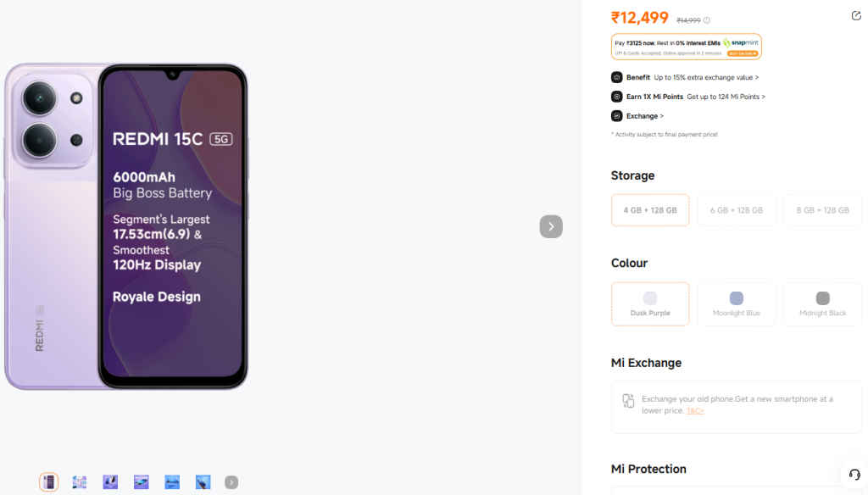Expand 'Up to 15% extra exchange value'

tap(705, 77)
